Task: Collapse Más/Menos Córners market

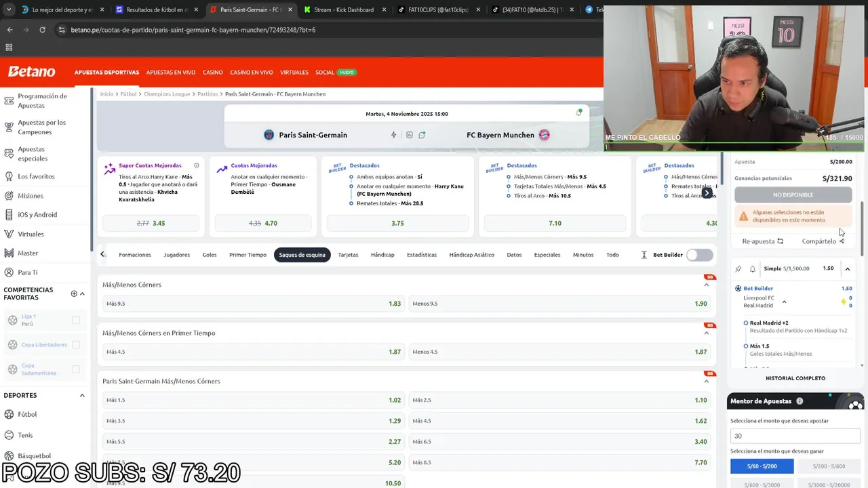Action: 707,285
